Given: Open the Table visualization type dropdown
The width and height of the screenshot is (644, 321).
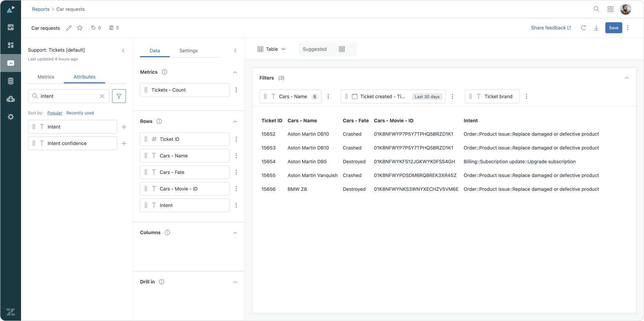Looking at the screenshot, I should [x=272, y=49].
